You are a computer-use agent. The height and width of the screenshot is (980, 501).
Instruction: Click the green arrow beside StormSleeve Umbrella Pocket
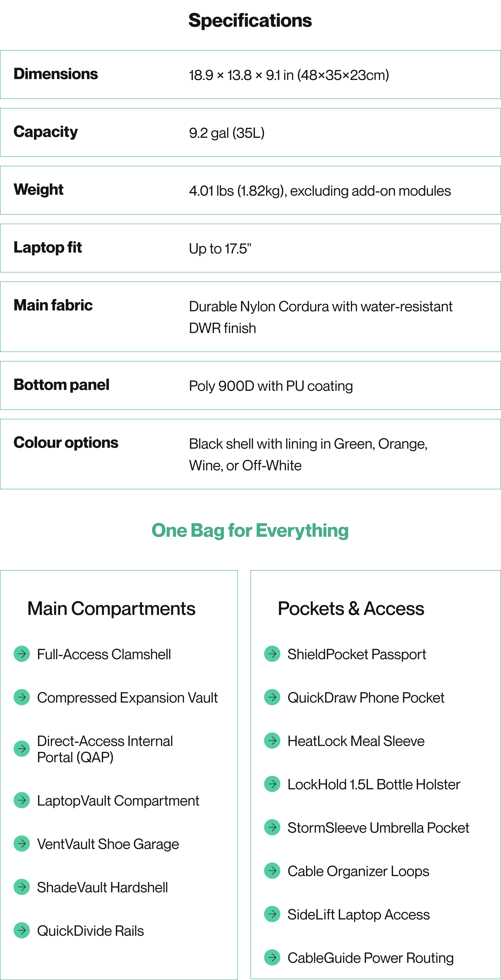tap(272, 828)
